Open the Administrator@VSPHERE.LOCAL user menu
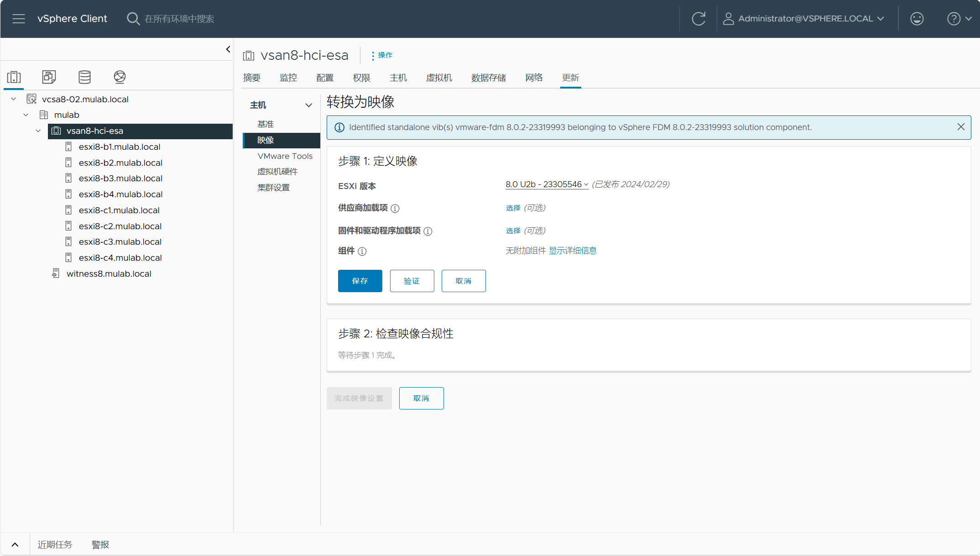 tap(804, 19)
